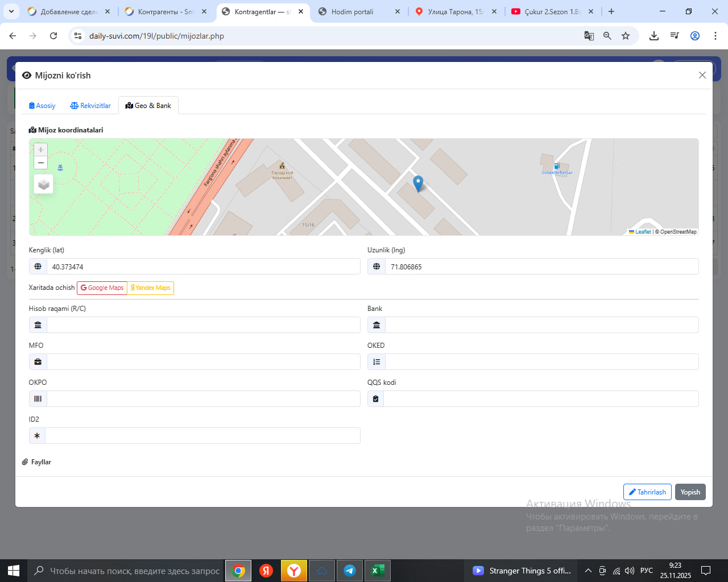Open location in Yandex Maps
This screenshot has height=582, width=728.
pos(151,288)
